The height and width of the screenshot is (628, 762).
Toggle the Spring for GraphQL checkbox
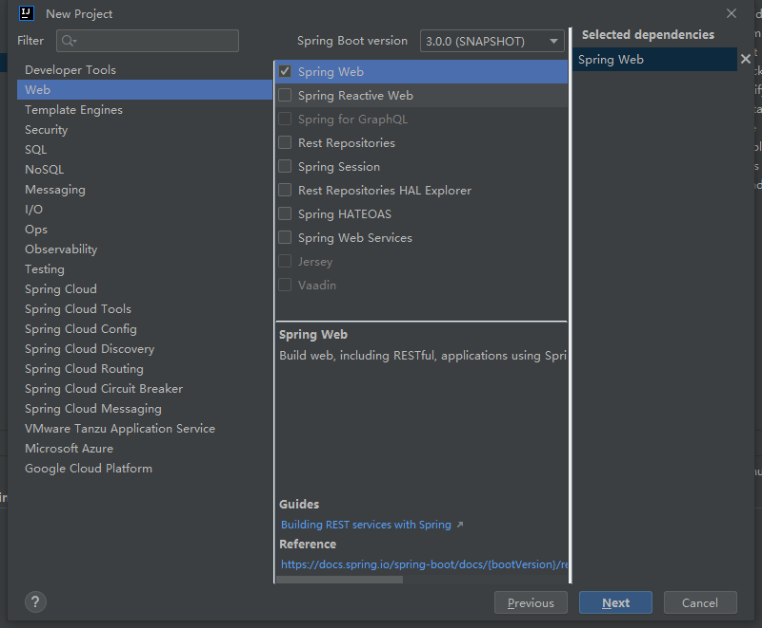tap(285, 119)
